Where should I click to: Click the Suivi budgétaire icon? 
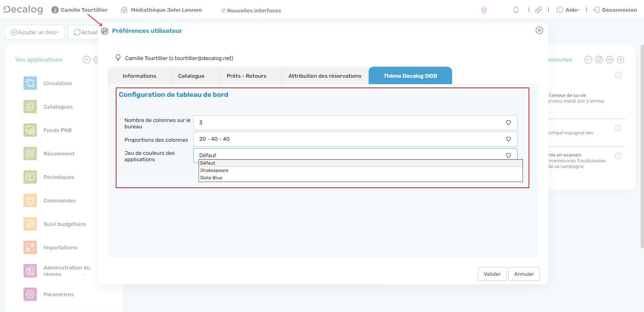30,224
